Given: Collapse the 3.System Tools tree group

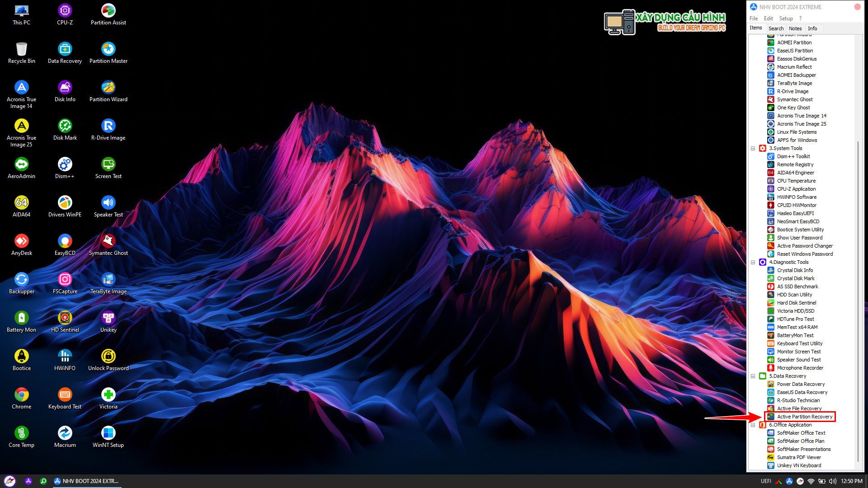Looking at the screenshot, I should click(753, 148).
